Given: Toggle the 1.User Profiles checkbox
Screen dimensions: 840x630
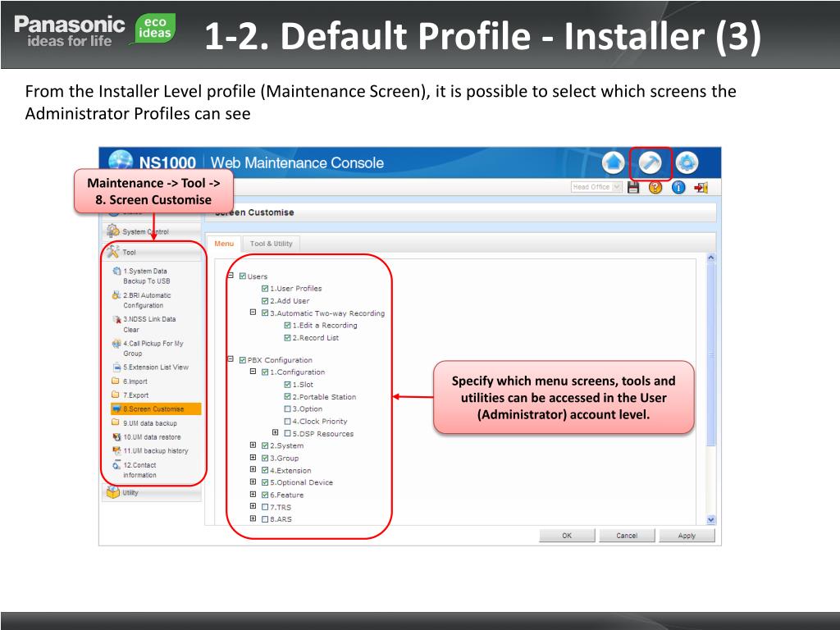Looking at the screenshot, I should coord(265,289).
